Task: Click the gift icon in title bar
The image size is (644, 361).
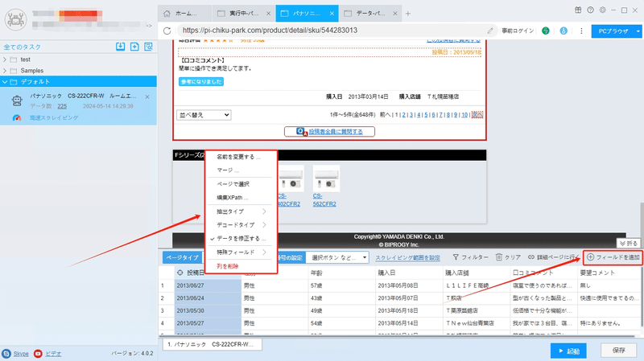Action: [578, 10]
